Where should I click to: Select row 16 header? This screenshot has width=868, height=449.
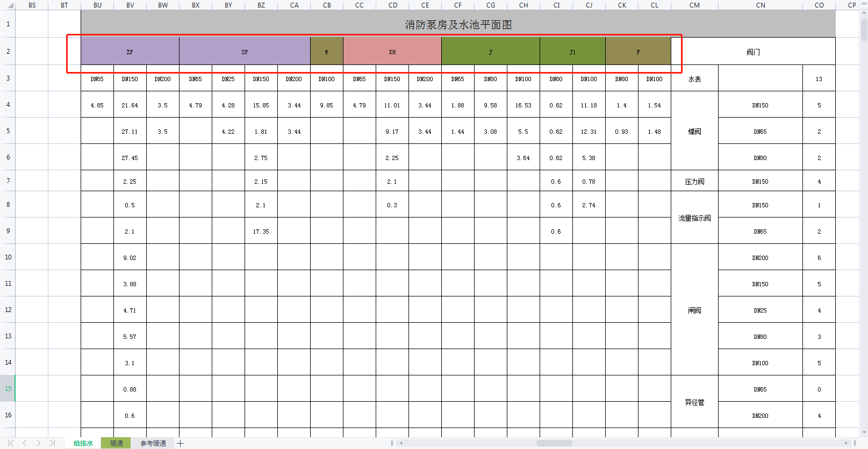pos(8,415)
